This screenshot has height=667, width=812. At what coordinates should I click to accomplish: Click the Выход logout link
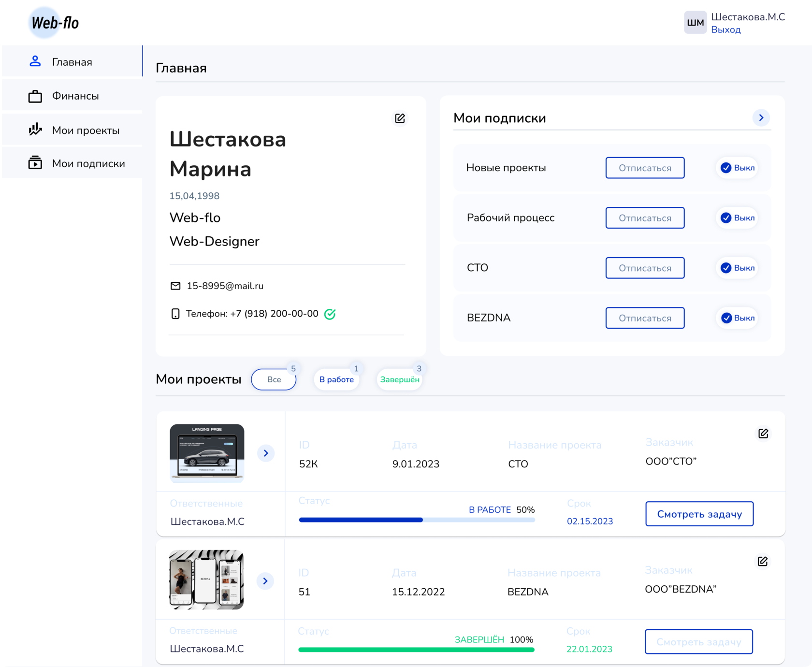[725, 30]
